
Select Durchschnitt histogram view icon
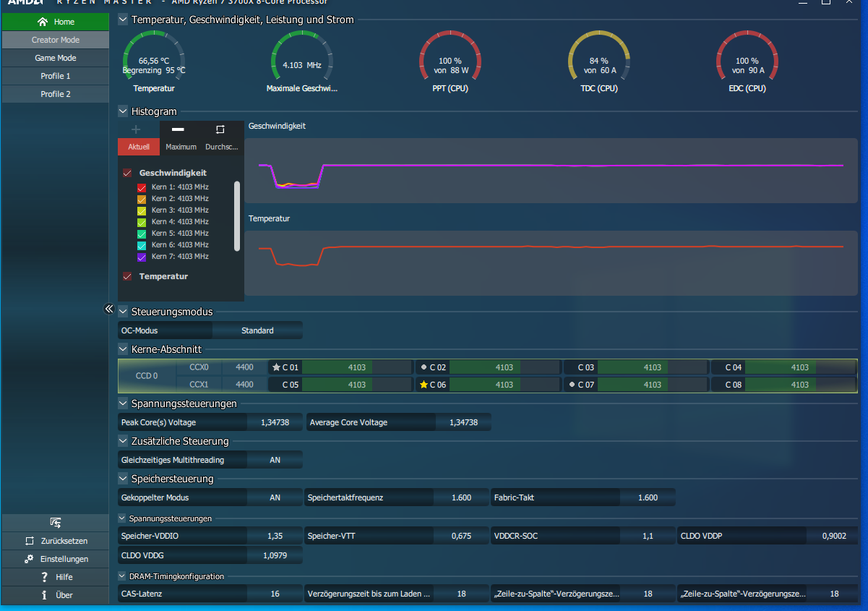coord(220,129)
